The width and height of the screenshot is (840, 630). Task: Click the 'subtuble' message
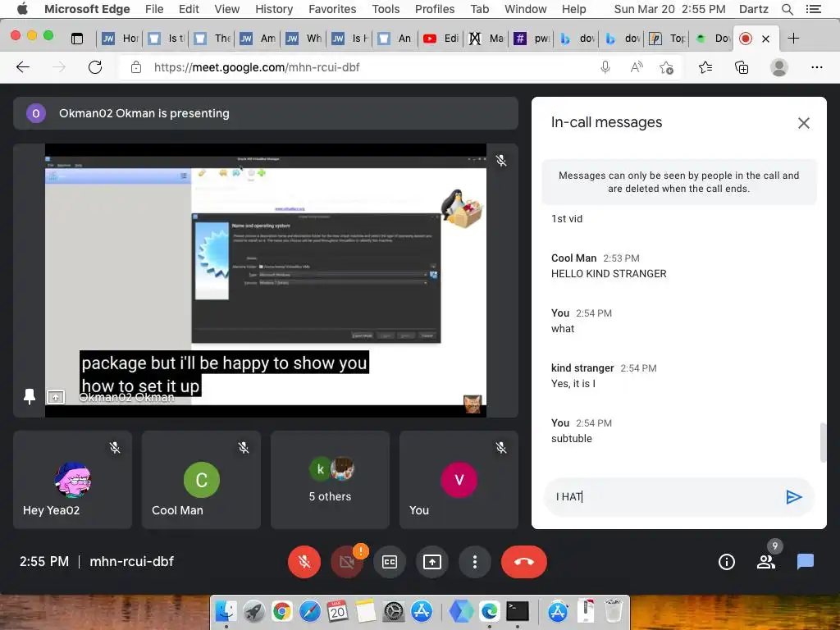[572, 438]
